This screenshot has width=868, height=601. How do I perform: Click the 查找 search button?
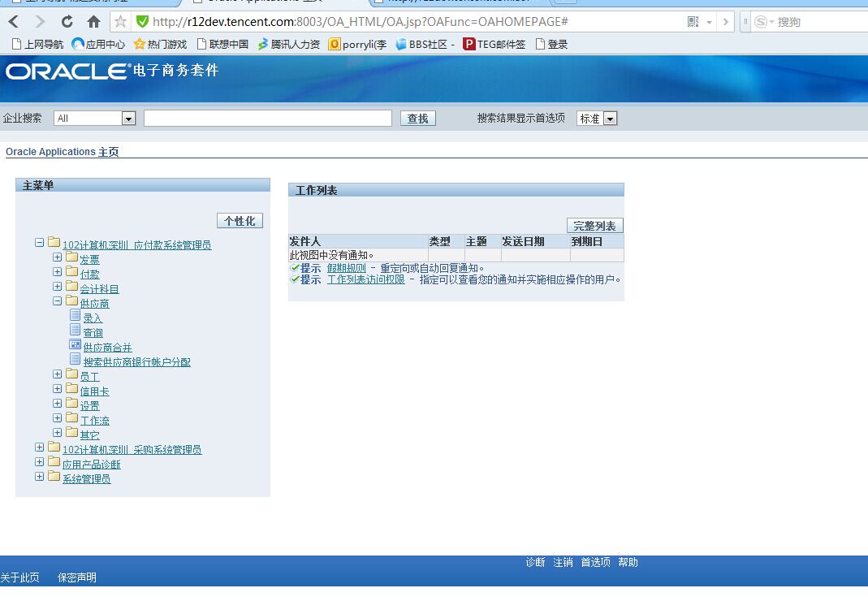tap(417, 118)
